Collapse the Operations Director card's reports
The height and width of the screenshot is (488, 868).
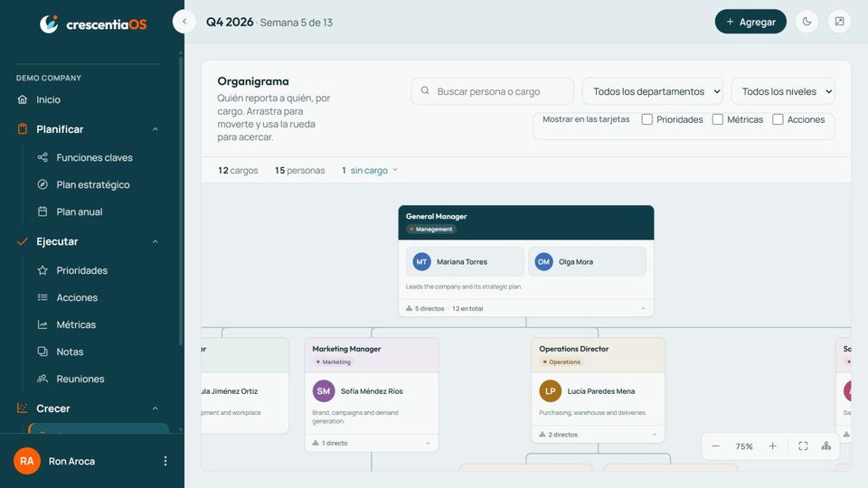(x=655, y=435)
